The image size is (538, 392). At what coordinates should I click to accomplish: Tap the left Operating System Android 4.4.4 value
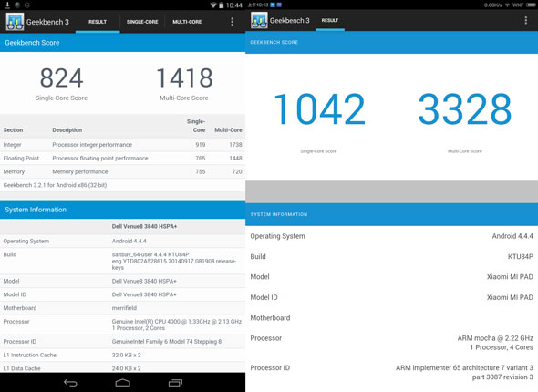click(x=129, y=241)
